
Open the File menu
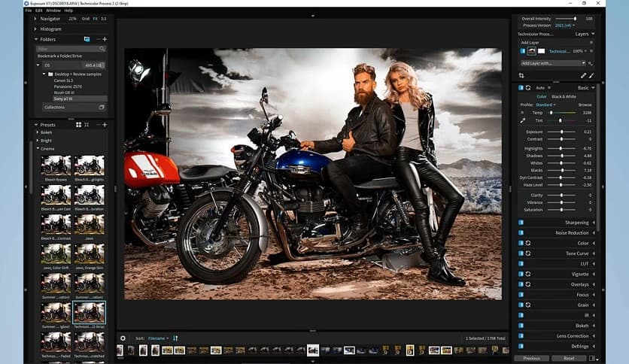point(29,11)
